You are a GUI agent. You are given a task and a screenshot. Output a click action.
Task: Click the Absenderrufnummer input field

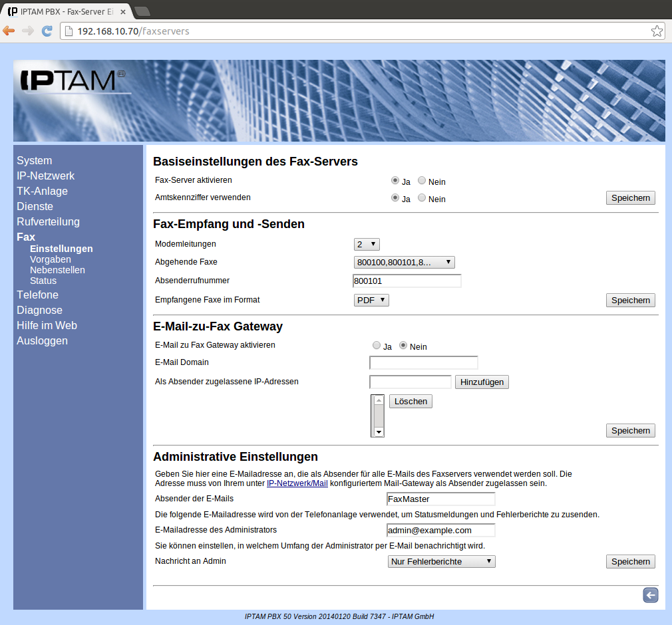(407, 281)
